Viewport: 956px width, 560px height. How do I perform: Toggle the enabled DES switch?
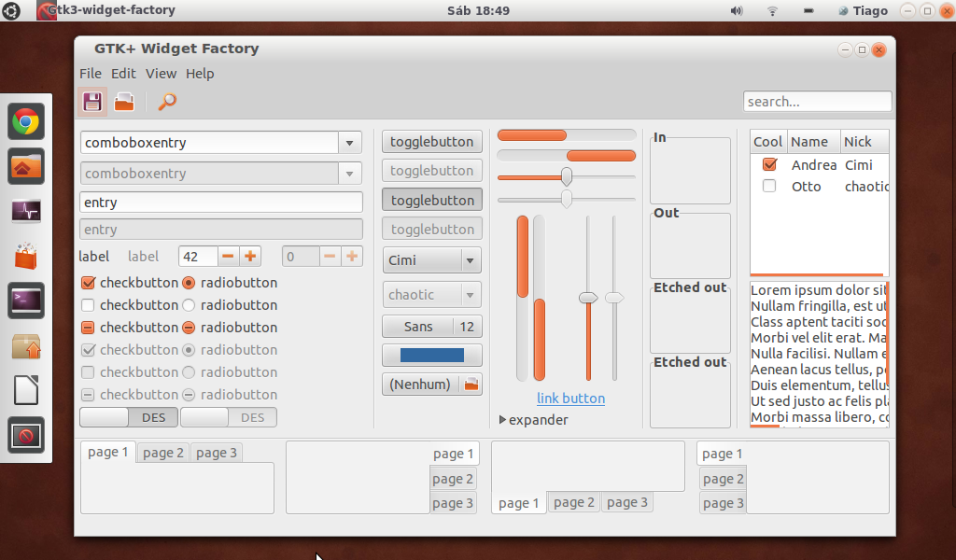[x=129, y=417]
